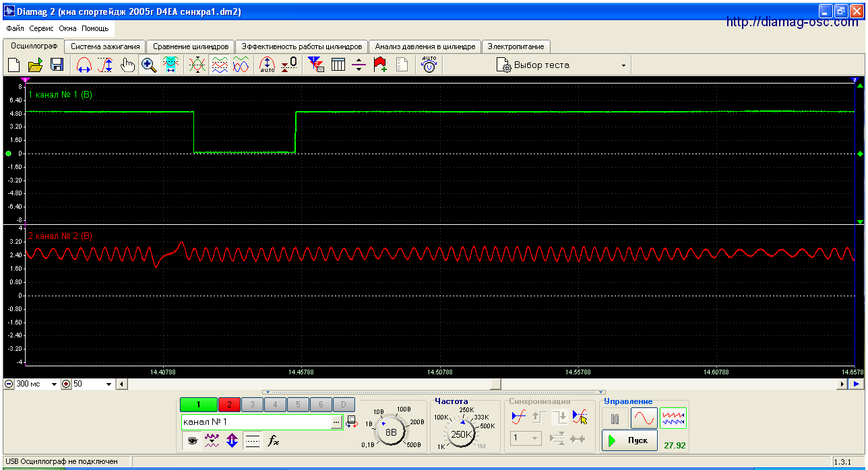The height and width of the screenshot is (470, 868).
Task: Open the fx math function icon
Action: point(273,441)
